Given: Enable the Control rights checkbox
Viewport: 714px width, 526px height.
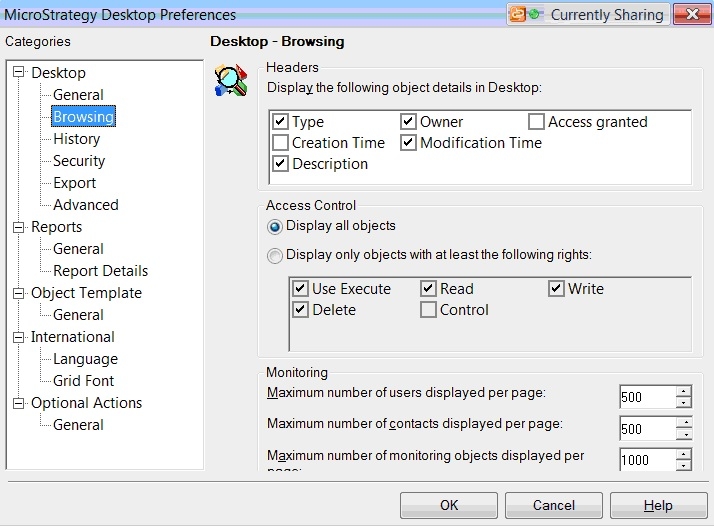Looking at the screenshot, I should click(x=428, y=310).
